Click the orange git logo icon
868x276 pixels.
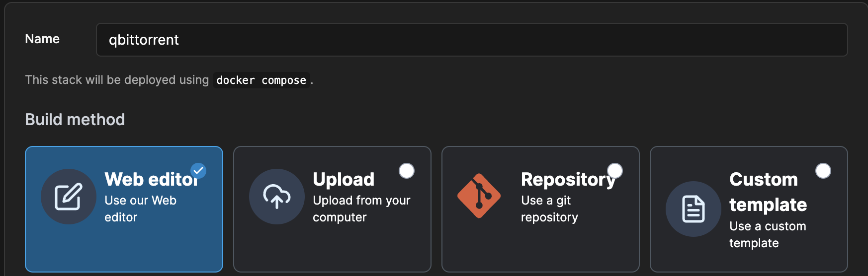tap(479, 196)
